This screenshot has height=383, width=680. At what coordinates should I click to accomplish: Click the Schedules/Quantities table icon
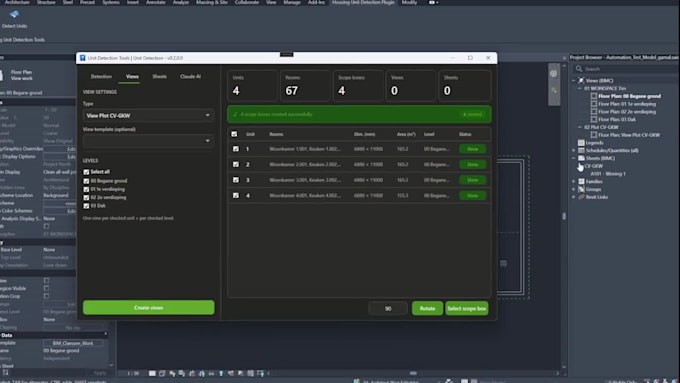coord(581,150)
